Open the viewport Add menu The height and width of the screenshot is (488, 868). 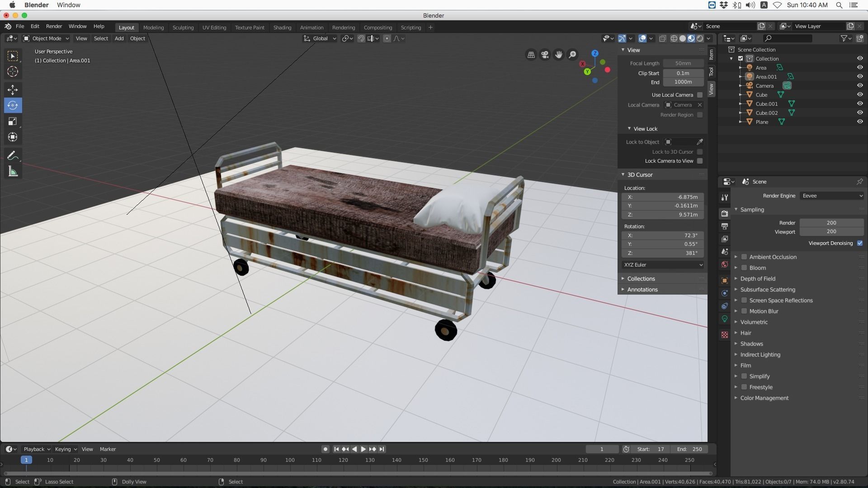[x=119, y=38]
